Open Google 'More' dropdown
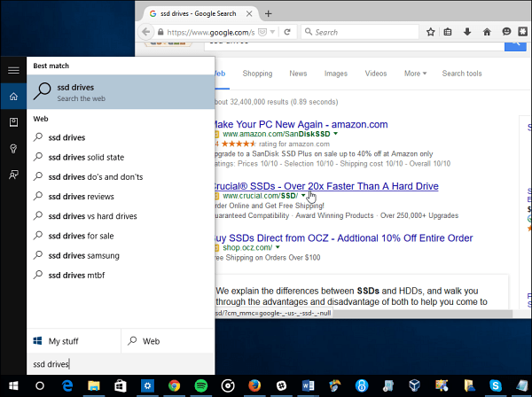The width and height of the screenshot is (532, 397). click(x=415, y=74)
